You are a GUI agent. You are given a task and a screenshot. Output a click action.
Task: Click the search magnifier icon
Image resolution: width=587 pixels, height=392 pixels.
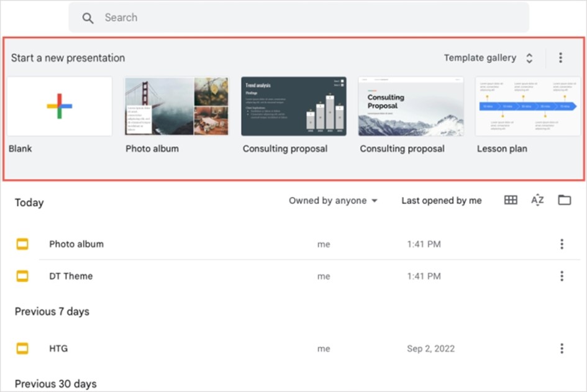click(88, 18)
